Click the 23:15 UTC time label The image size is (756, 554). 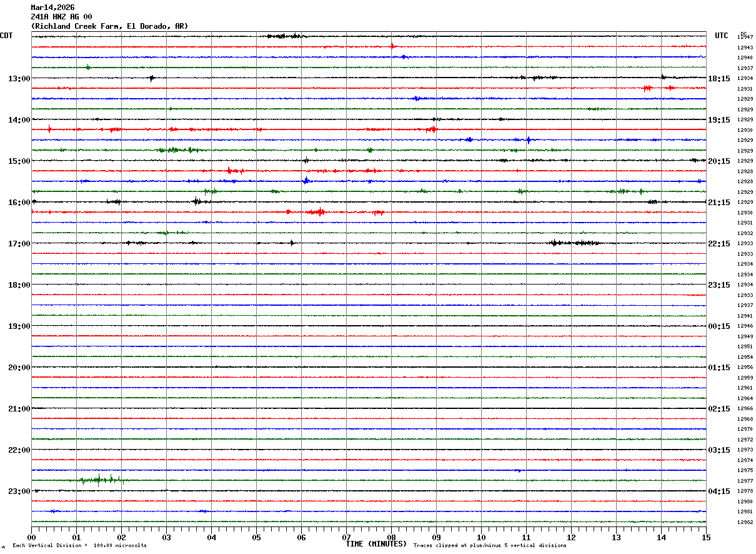pyautogui.click(x=719, y=285)
